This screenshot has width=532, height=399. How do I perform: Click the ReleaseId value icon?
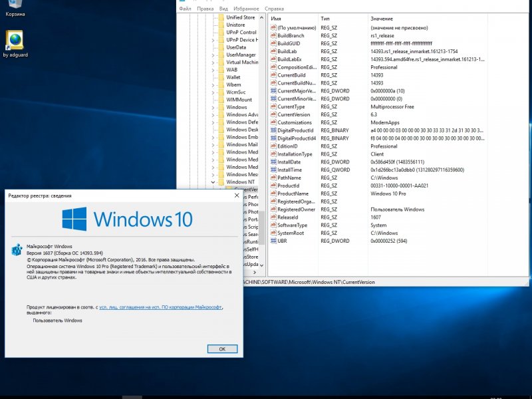click(273, 217)
